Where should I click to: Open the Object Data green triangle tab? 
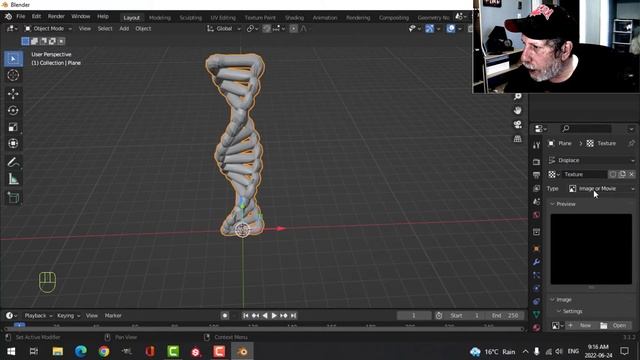click(536, 314)
